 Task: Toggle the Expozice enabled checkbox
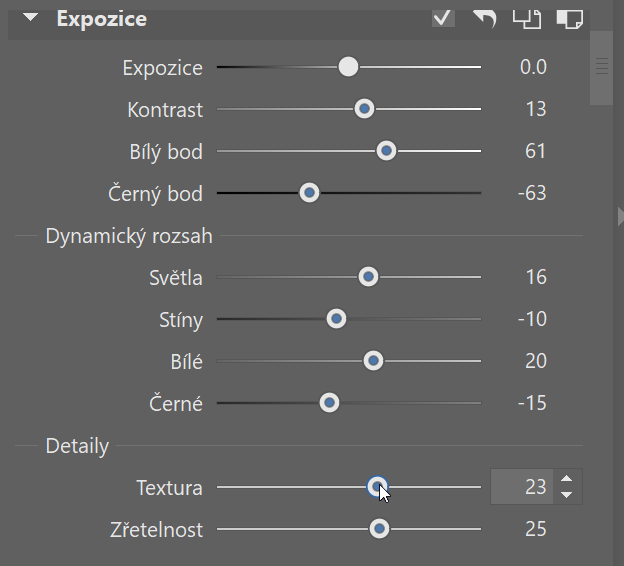click(443, 18)
